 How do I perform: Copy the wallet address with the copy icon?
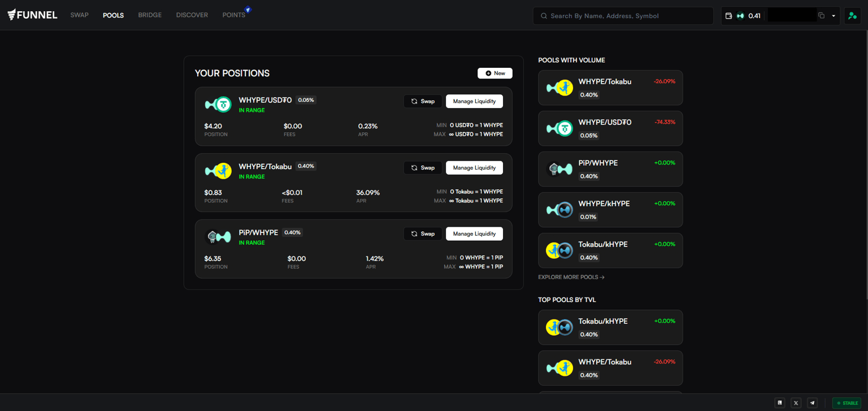click(821, 16)
